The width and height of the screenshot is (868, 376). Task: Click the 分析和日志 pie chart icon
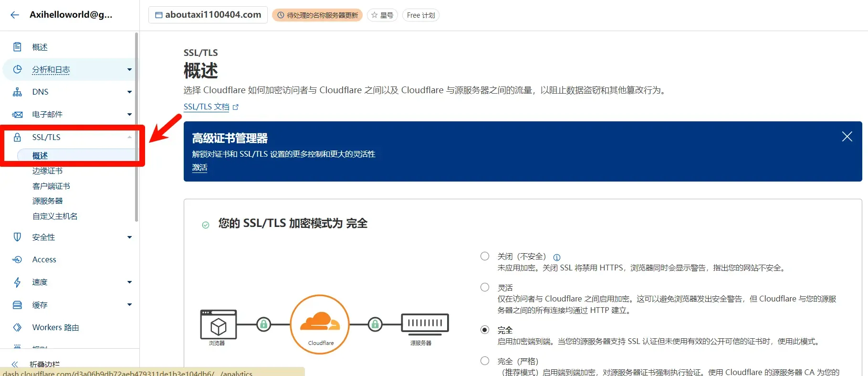point(17,69)
